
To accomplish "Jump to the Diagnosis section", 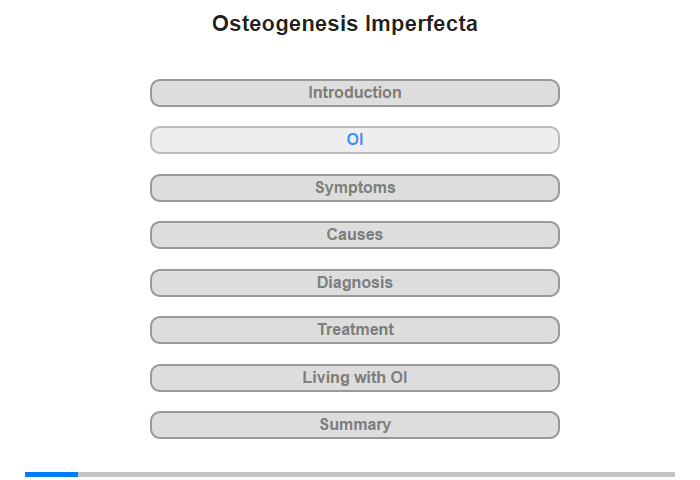I will pyautogui.click(x=354, y=283).
